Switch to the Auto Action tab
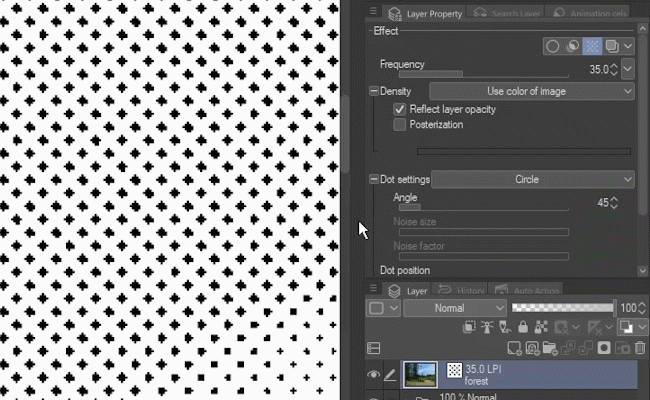 [526, 291]
